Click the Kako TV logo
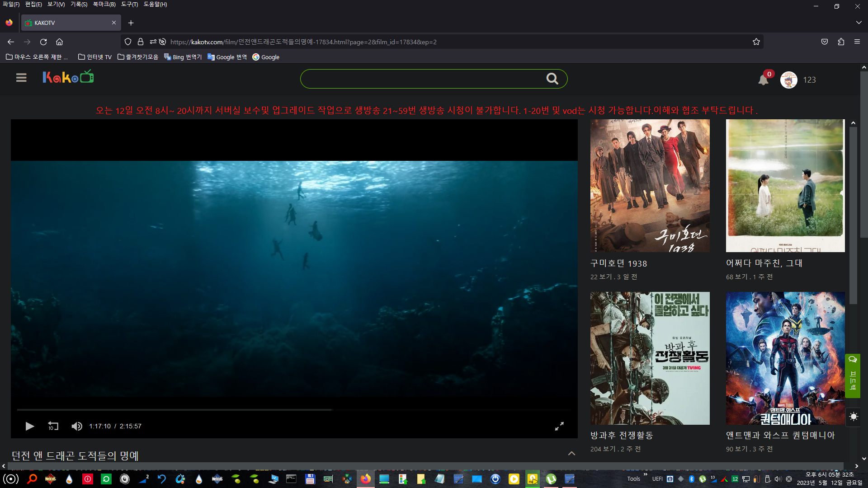868x488 pixels. [x=68, y=77]
